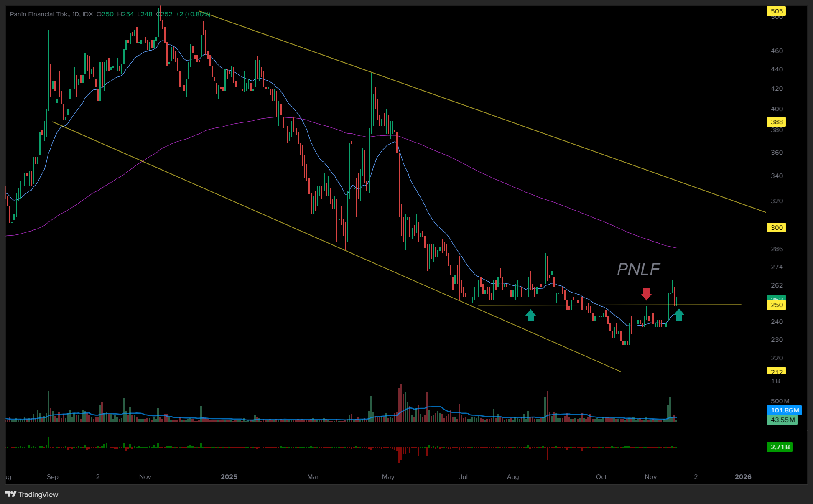The height and width of the screenshot is (504, 813).
Task: Click the TradingView logo icon
Action: pos(11,494)
